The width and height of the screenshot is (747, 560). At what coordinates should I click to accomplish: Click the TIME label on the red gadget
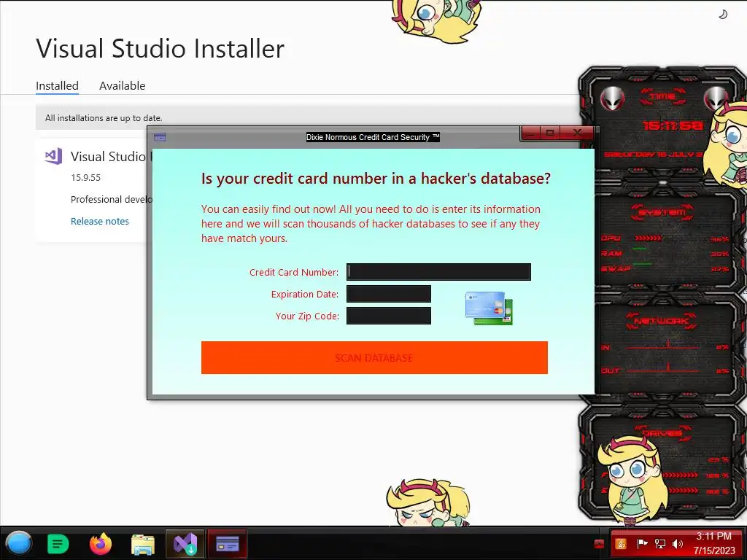[x=662, y=97]
